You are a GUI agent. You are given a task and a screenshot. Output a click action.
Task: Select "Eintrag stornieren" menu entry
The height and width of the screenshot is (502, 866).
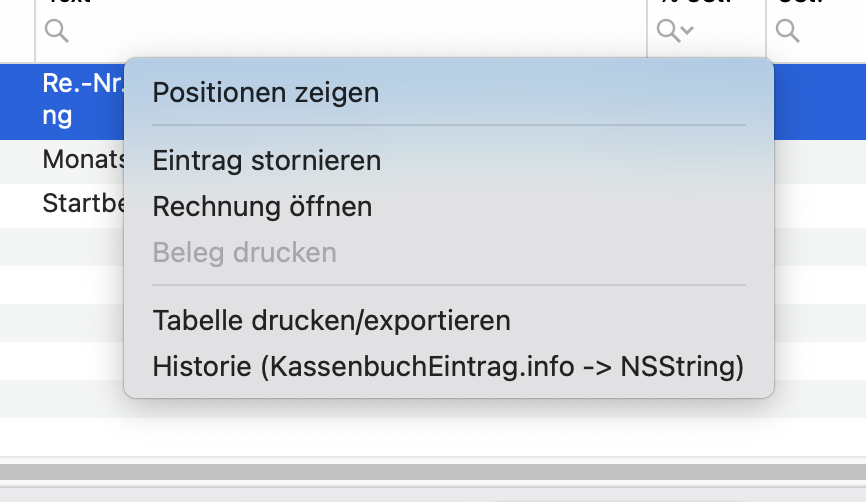[x=266, y=160]
